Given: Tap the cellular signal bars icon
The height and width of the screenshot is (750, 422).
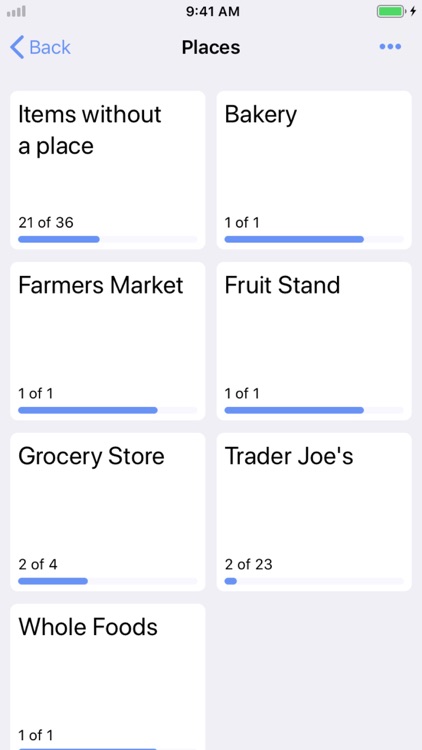Looking at the screenshot, I should pos(16,11).
